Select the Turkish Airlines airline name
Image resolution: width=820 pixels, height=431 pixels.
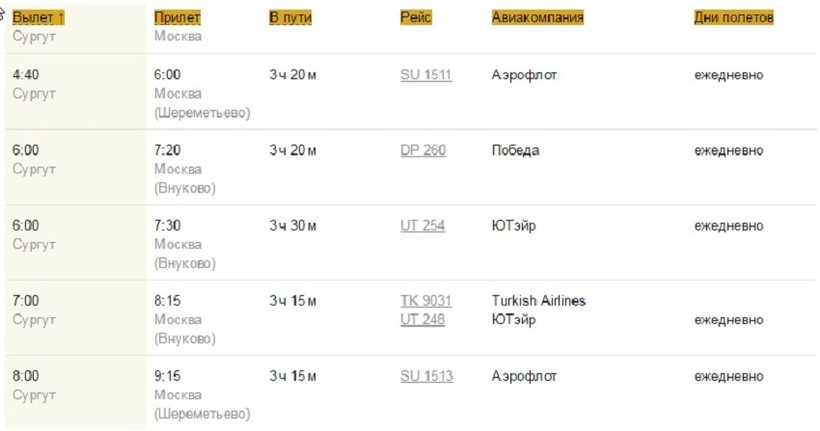(539, 301)
